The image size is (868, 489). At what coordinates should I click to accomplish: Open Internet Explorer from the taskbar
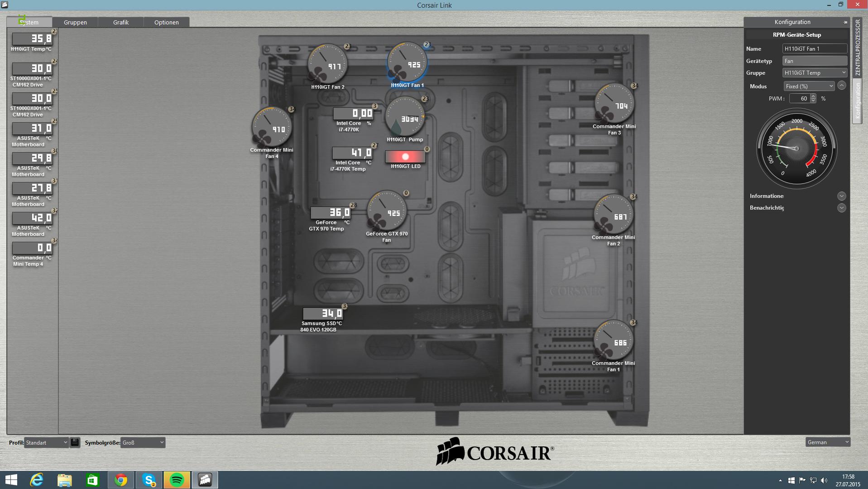tap(37, 480)
